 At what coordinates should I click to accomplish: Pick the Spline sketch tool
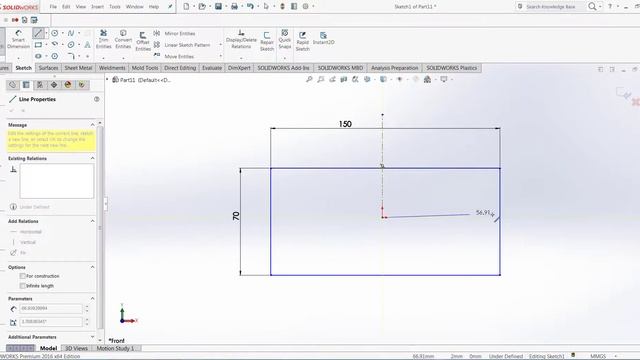pos(71,33)
